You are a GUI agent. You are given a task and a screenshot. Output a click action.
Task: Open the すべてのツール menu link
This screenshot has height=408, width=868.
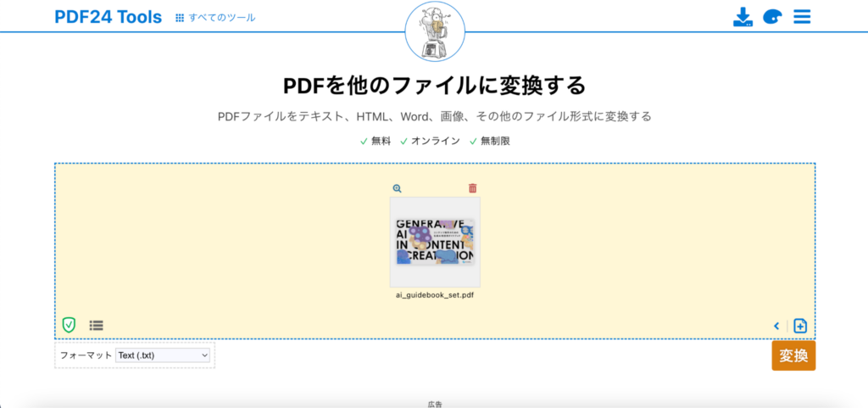pyautogui.click(x=222, y=18)
